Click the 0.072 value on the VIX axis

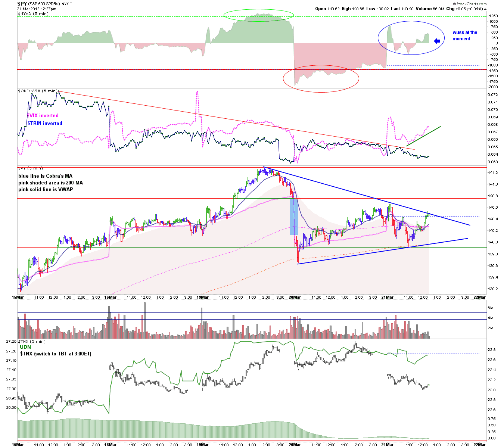492,95
